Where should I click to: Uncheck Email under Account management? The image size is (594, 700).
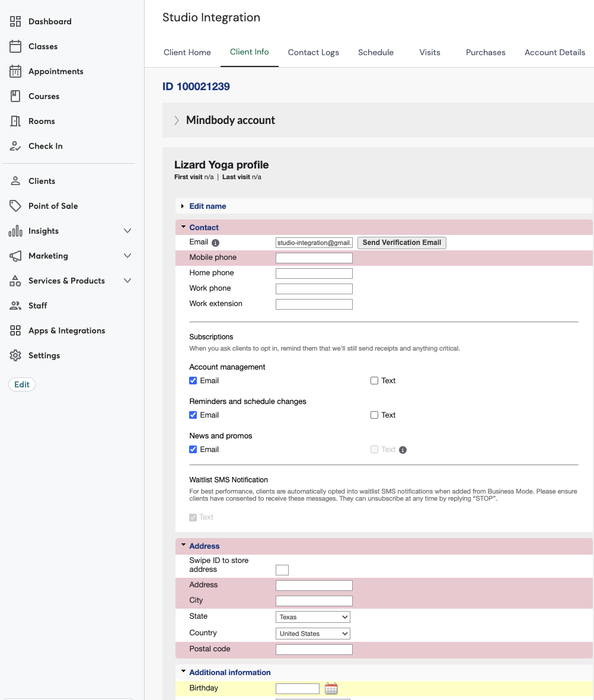point(193,380)
